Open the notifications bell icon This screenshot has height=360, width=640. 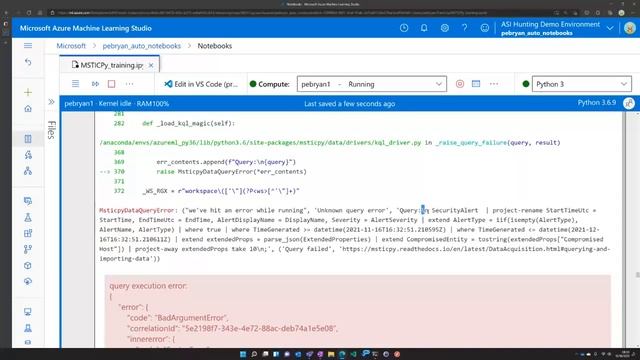(x=424, y=28)
